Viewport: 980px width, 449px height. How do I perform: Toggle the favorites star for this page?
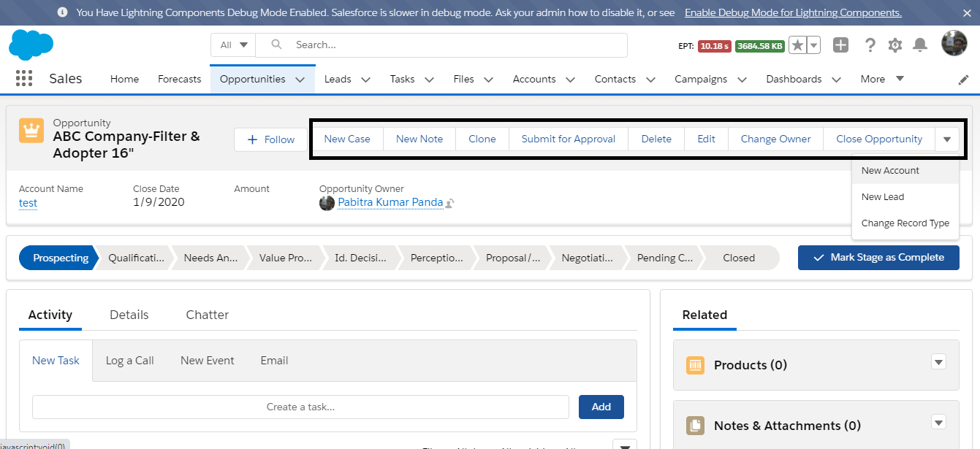click(x=798, y=45)
